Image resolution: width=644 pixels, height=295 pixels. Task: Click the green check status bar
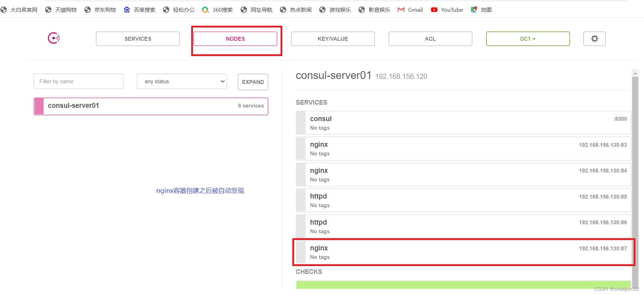click(x=464, y=285)
